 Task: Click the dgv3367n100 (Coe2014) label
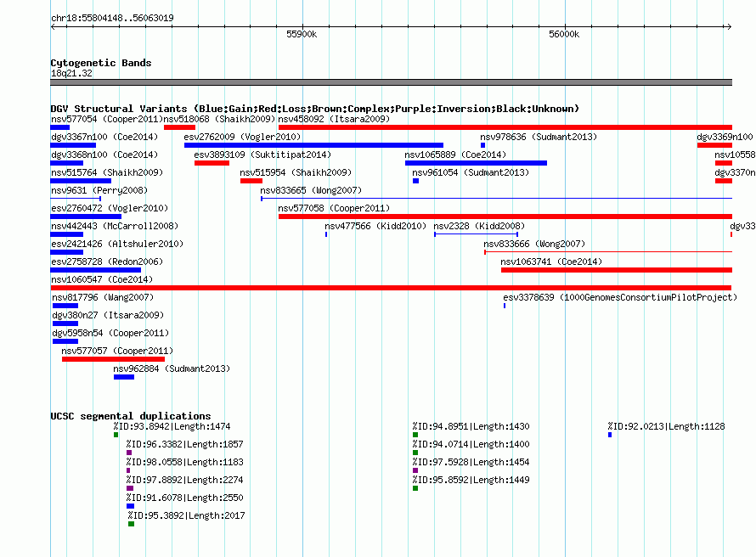[104, 137]
